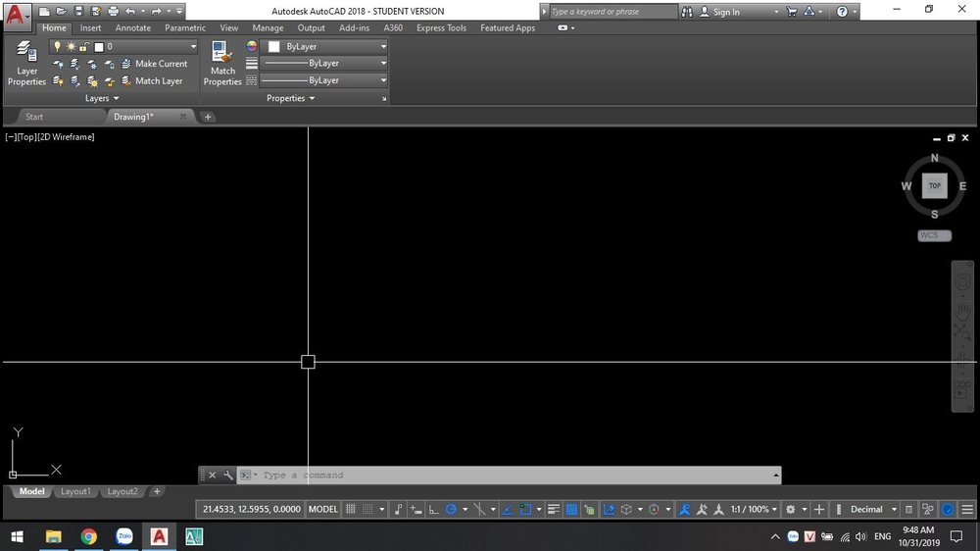Click the Match Properties tool
Viewport: 980px width, 551px height.
tap(222, 63)
